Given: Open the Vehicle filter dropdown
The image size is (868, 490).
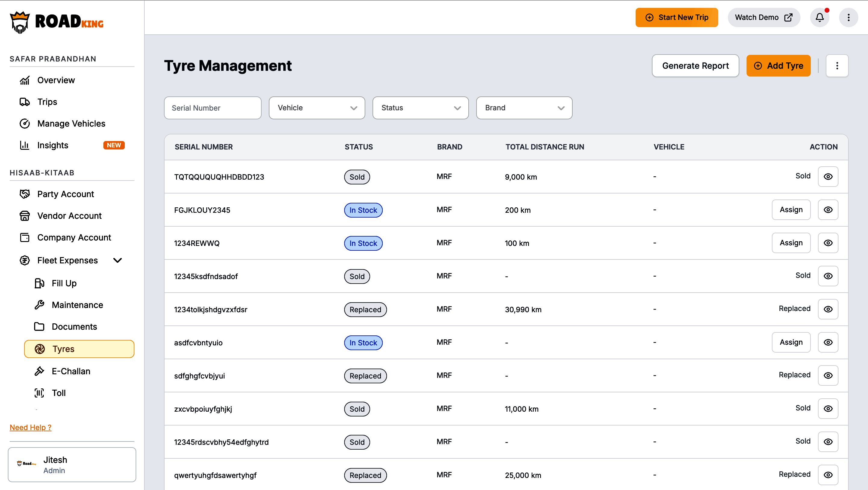Looking at the screenshot, I should pos(317,108).
